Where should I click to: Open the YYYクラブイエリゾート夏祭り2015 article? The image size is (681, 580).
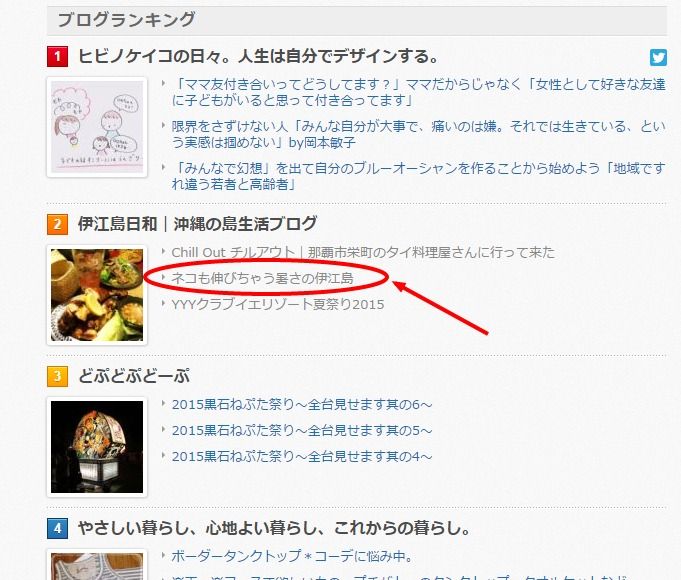(x=278, y=304)
